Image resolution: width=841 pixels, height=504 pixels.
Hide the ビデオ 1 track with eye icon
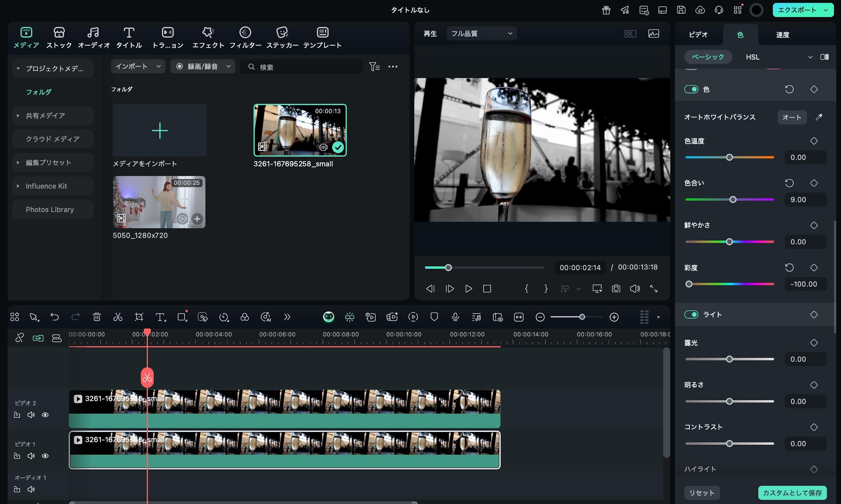click(x=45, y=456)
